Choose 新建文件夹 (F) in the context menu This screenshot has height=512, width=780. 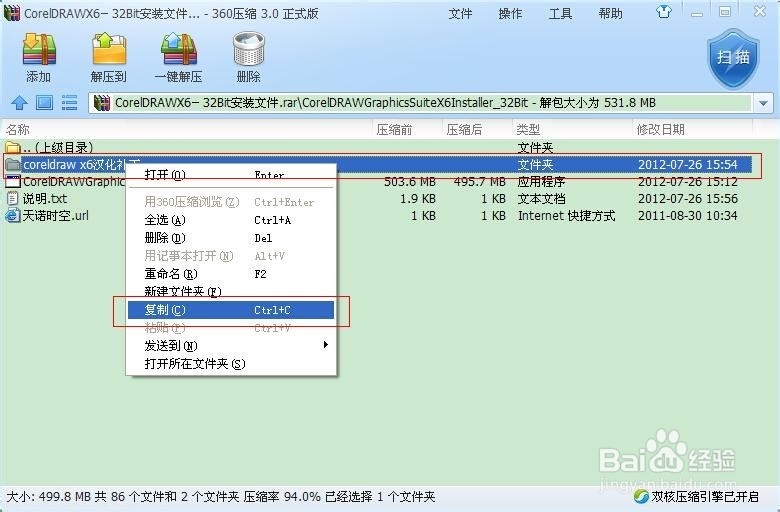pyautogui.click(x=231, y=292)
